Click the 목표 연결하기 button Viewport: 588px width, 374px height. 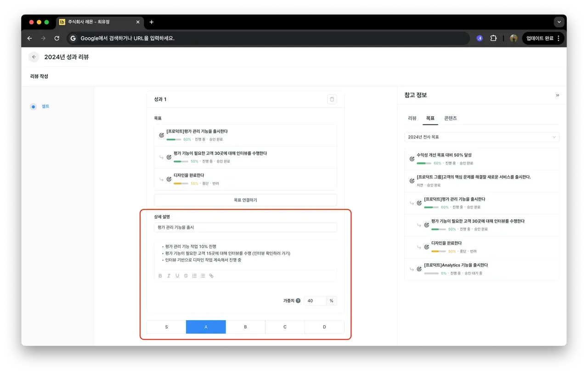(x=245, y=200)
